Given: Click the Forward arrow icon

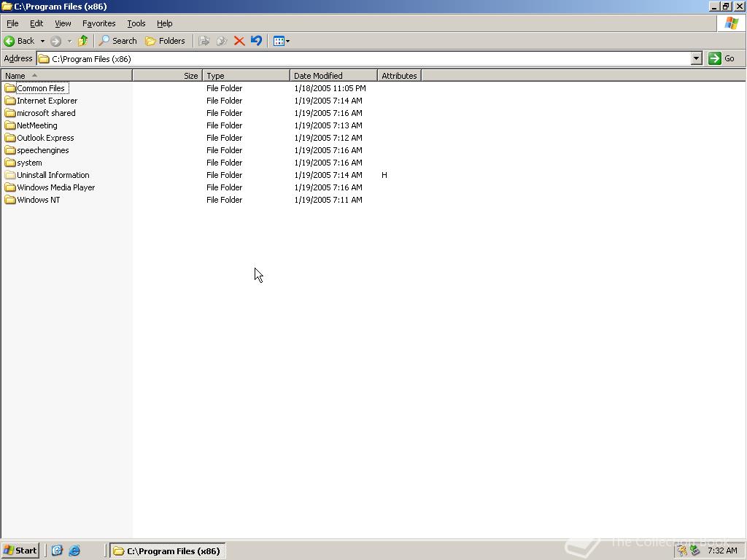Looking at the screenshot, I should coord(55,41).
